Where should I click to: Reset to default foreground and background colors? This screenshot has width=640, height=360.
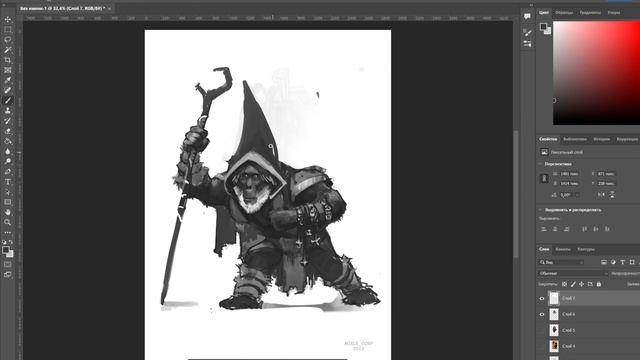coord(4,242)
